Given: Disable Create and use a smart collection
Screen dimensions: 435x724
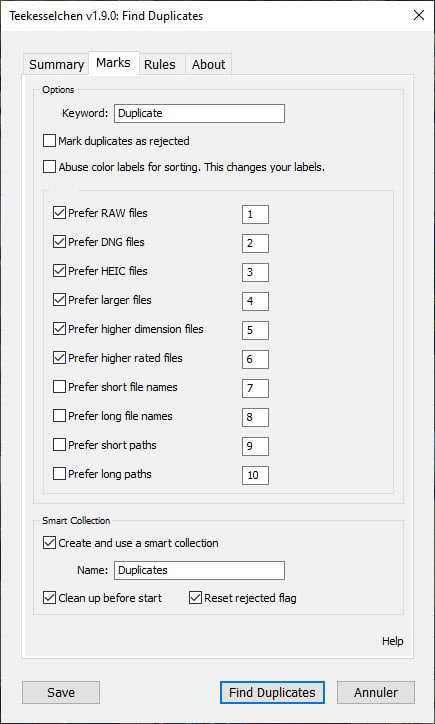Looking at the screenshot, I should 49,543.
